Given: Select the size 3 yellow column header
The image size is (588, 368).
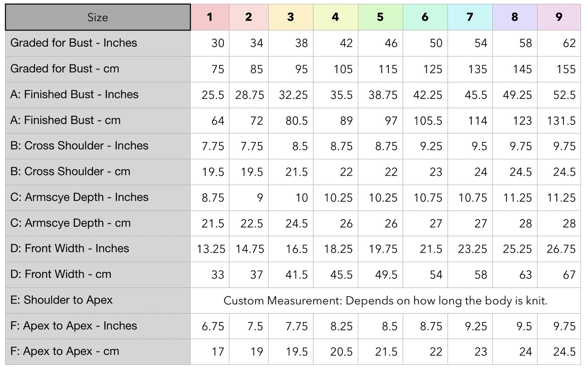Looking at the screenshot, I should point(291,17).
